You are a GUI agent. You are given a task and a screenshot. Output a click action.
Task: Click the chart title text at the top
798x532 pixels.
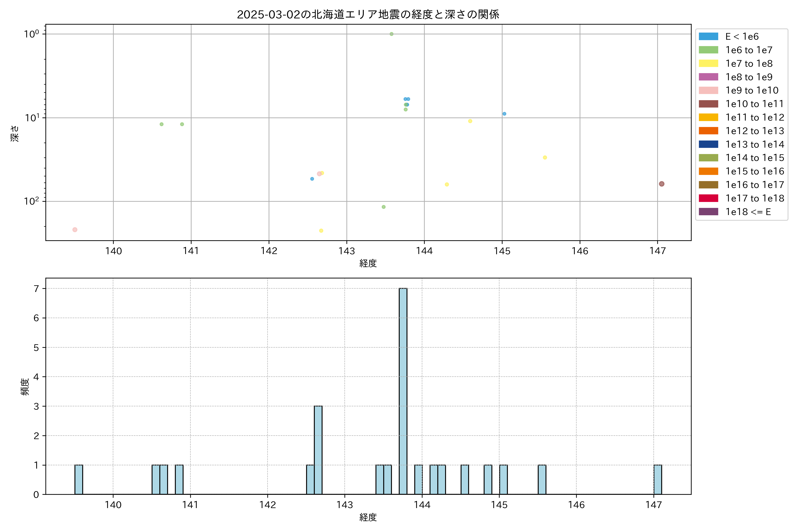368,15
